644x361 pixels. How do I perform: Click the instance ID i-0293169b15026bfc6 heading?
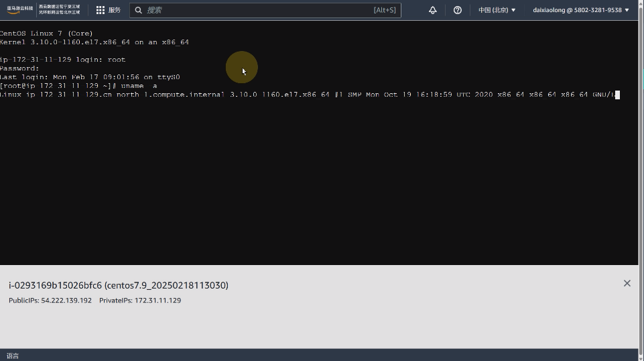point(119,285)
